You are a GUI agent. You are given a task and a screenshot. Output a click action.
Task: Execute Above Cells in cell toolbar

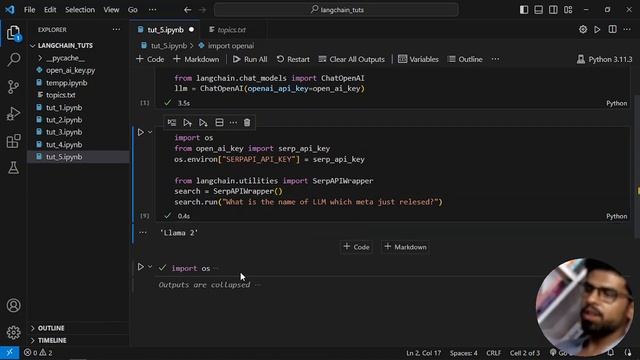pyautogui.click(x=187, y=122)
